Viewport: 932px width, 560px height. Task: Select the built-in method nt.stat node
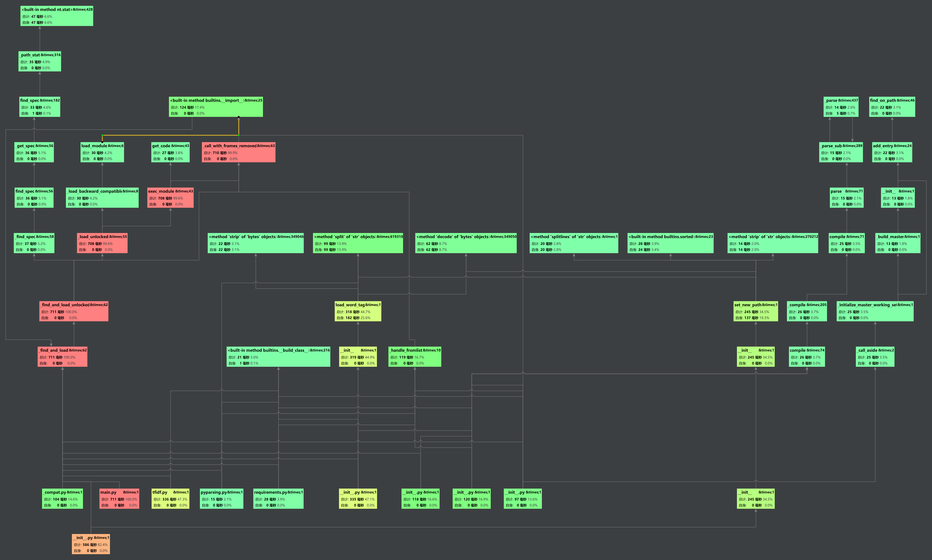pos(57,16)
